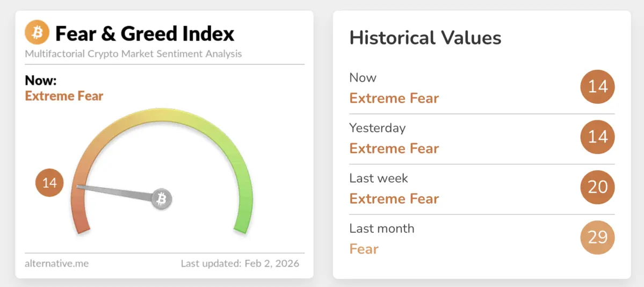644x287 pixels.
Task: Click the Last month value 29 circle
Action: [x=597, y=237]
